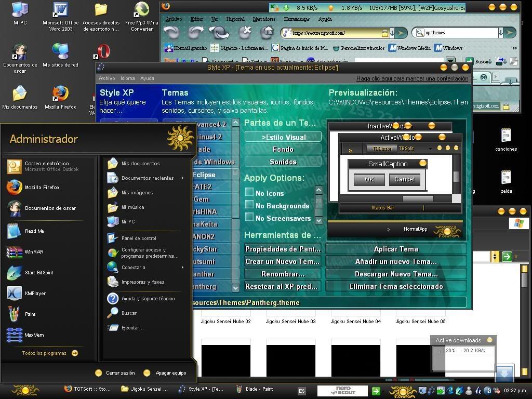Go back using Firefox's back arrow
532x399 pixels.
171,33
